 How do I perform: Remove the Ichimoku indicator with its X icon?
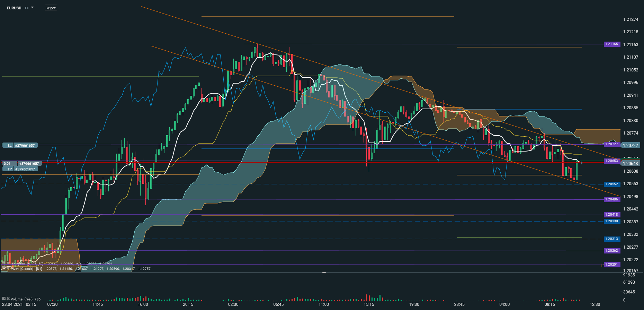tap(8, 264)
